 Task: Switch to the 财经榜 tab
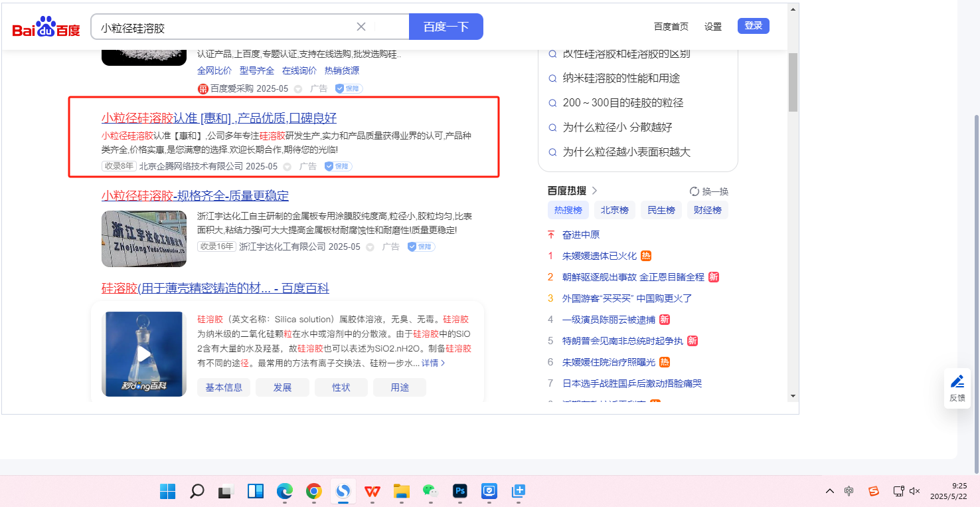[707, 210]
